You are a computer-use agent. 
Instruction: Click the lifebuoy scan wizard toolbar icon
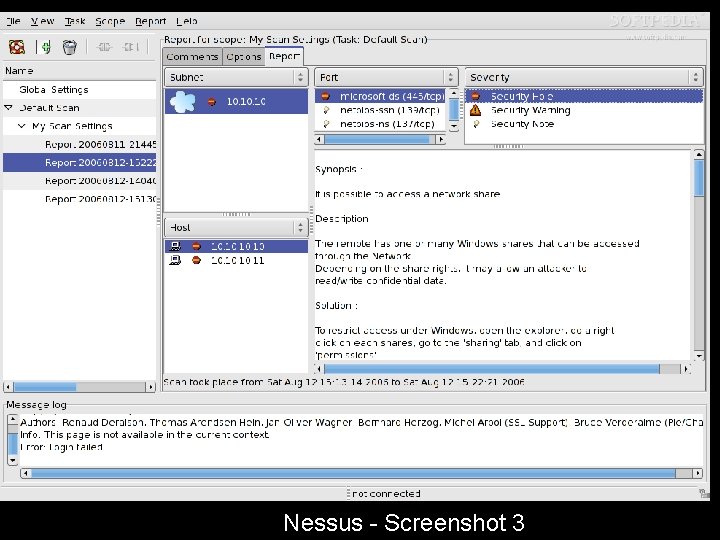(17, 47)
